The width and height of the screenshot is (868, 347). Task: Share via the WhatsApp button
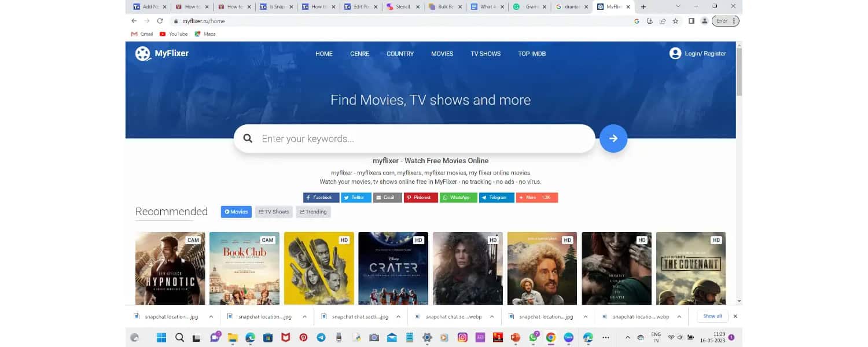coord(458,198)
